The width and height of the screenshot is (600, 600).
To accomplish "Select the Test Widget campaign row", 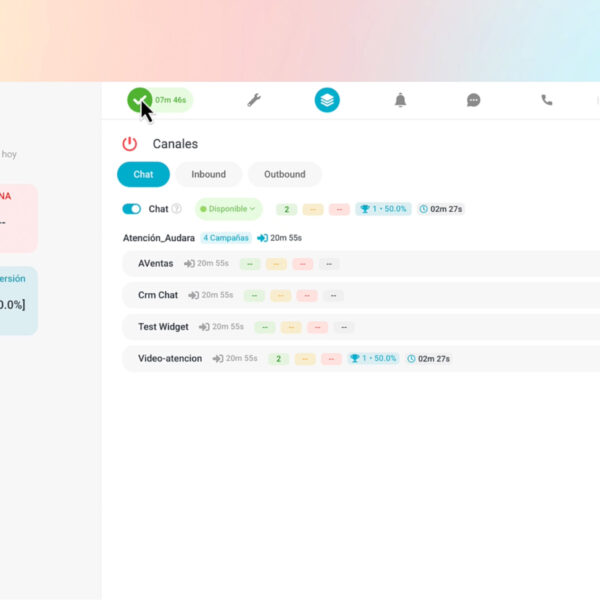I will (x=361, y=327).
